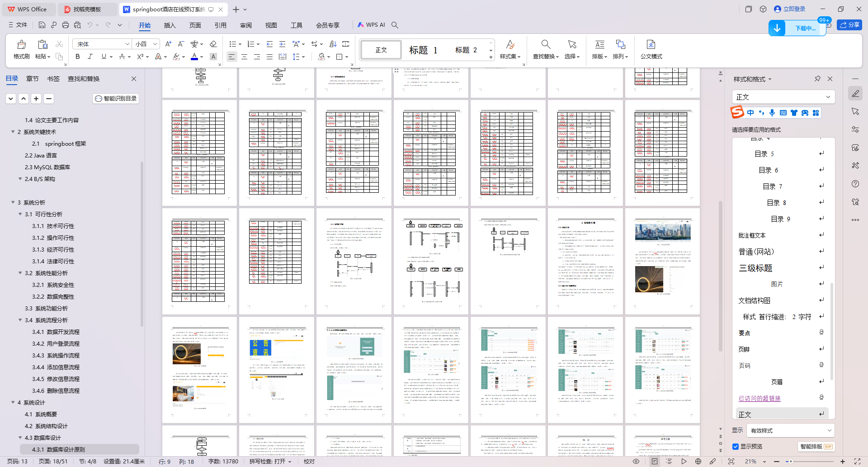This screenshot has width=868, height=467.
Task: Open the font size dropdown 小四
Action: coord(155,44)
